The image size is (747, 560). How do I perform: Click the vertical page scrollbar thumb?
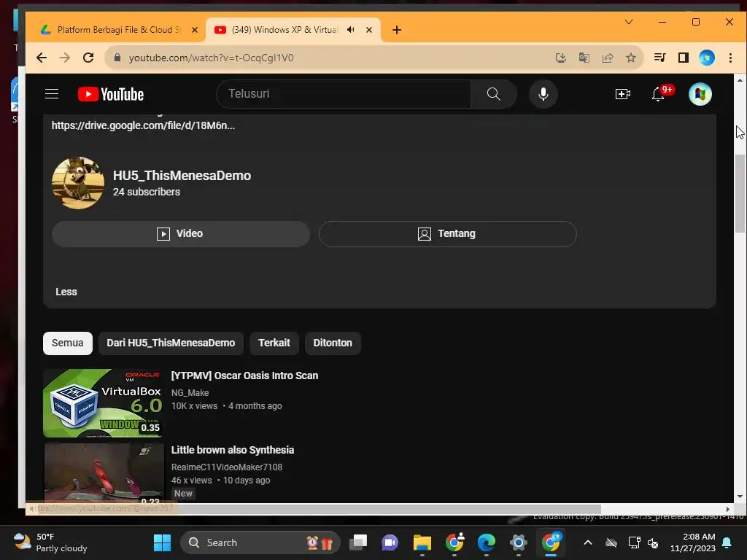pyautogui.click(x=740, y=193)
